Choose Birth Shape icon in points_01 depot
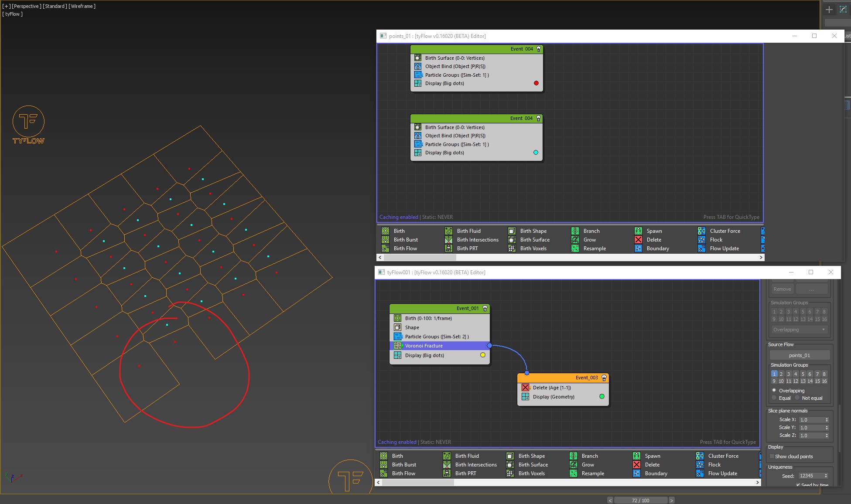Image resolution: width=851 pixels, height=504 pixels. pos(512,231)
